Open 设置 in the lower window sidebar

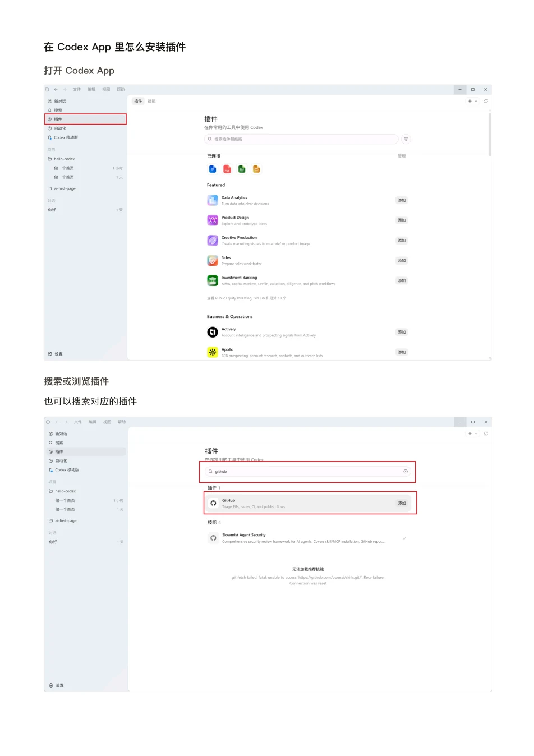tap(57, 685)
